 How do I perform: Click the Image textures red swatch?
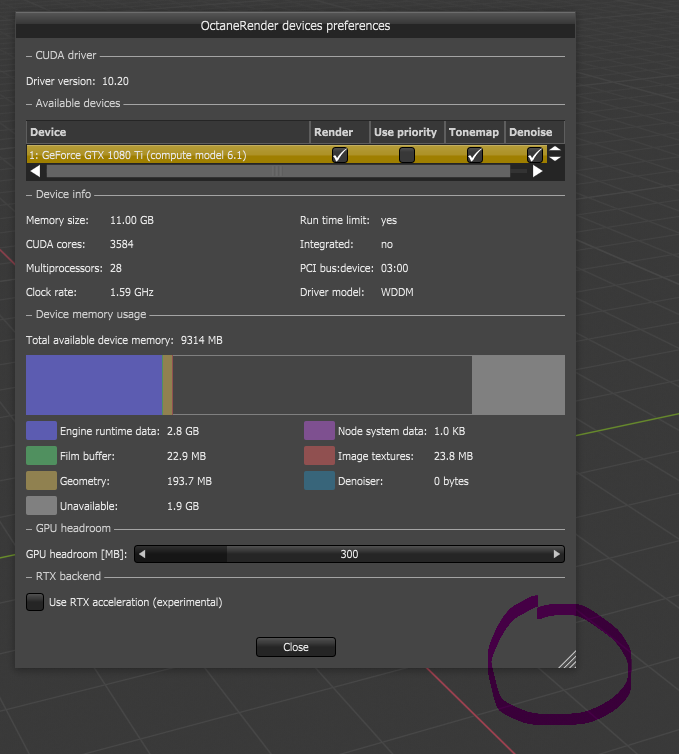coord(319,455)
